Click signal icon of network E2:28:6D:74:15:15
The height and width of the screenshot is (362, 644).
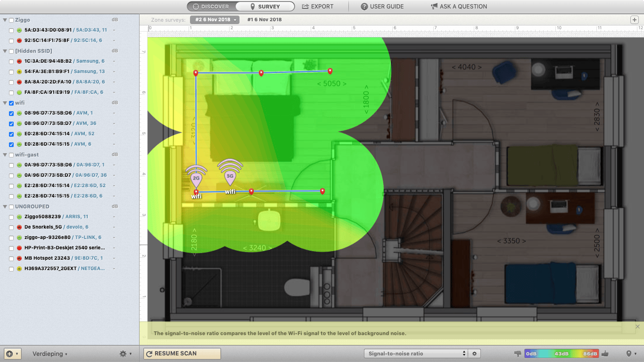19,196
